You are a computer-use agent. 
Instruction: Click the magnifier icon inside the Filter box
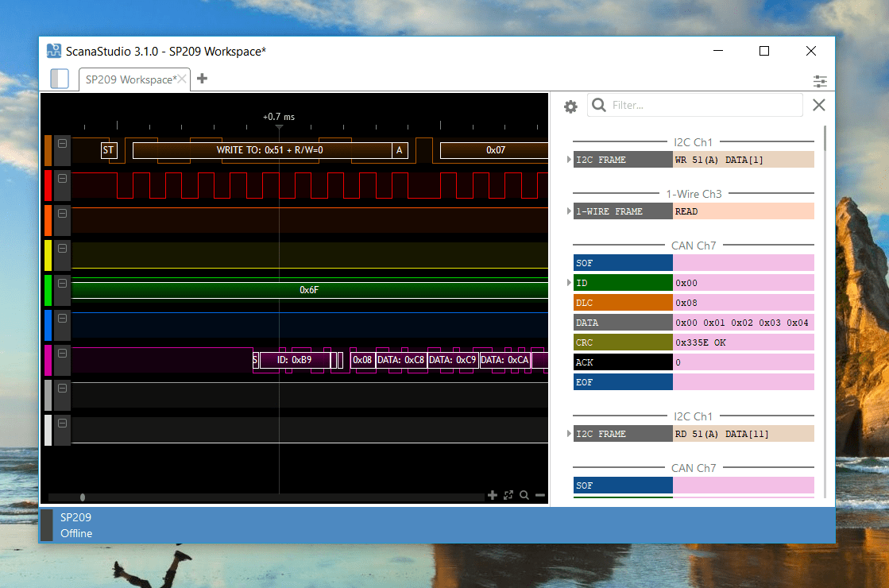(x=598, y=104)
